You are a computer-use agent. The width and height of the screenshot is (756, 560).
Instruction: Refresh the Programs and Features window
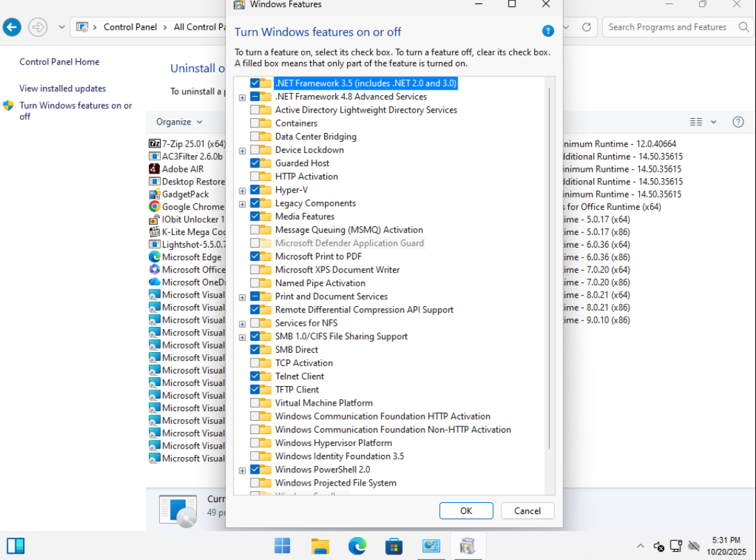586,27
